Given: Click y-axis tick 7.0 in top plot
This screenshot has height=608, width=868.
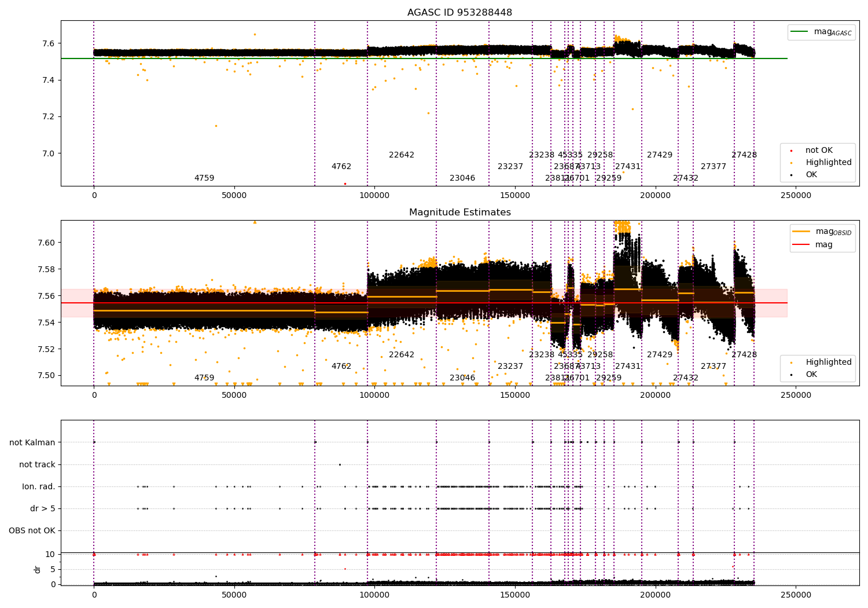Looking at the screenshot, I should click(x=48, y=153).
